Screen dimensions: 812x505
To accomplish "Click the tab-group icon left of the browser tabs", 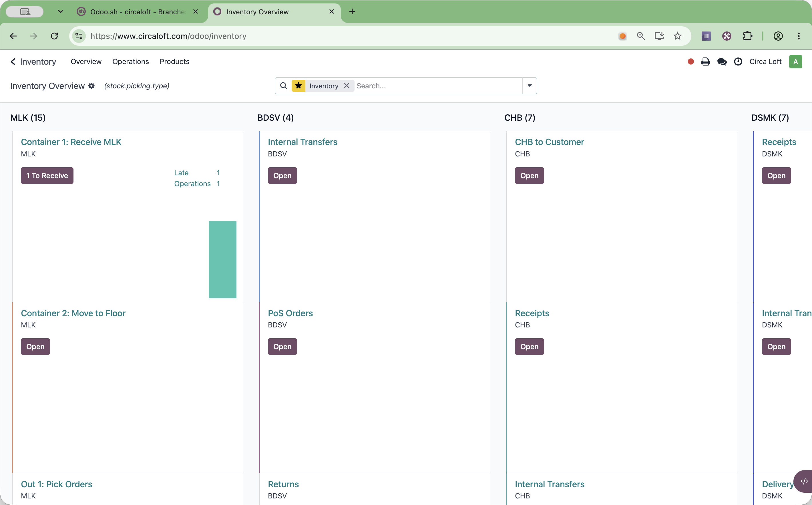I will pyautogui.click(x=25, y=12).
